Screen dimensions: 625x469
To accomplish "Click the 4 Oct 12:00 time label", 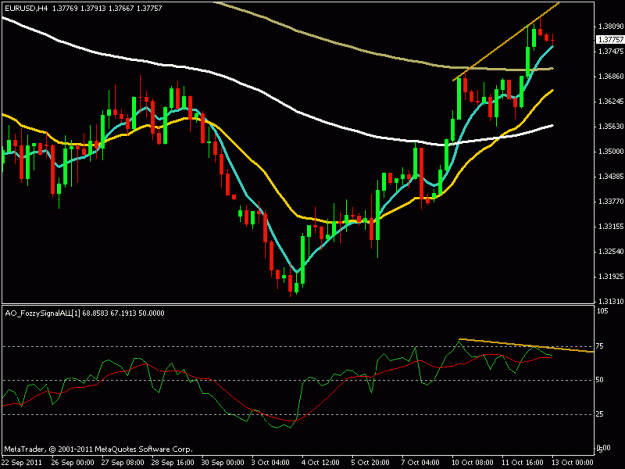I will (x=320, y=462).
